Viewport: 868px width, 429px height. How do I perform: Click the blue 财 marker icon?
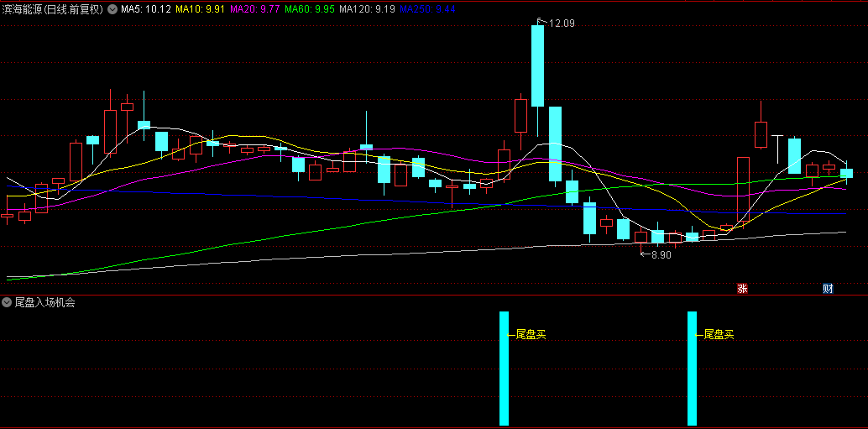(x=828, y=289)
